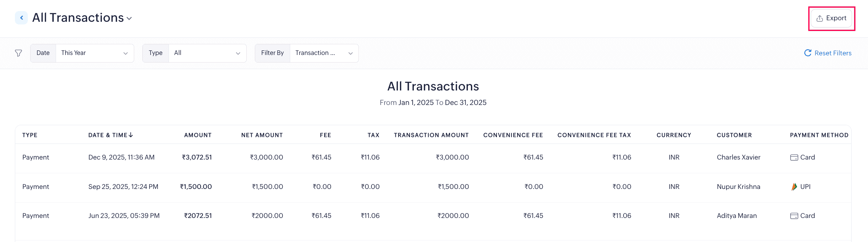Sort by the Amount column header

pyautogui.click(x=198, y=135)
